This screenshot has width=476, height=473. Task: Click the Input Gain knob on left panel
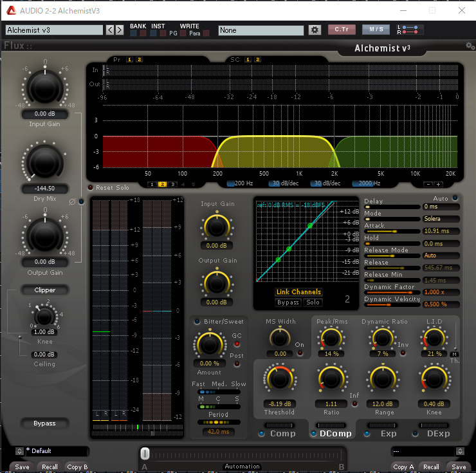[x=45, y=88]
